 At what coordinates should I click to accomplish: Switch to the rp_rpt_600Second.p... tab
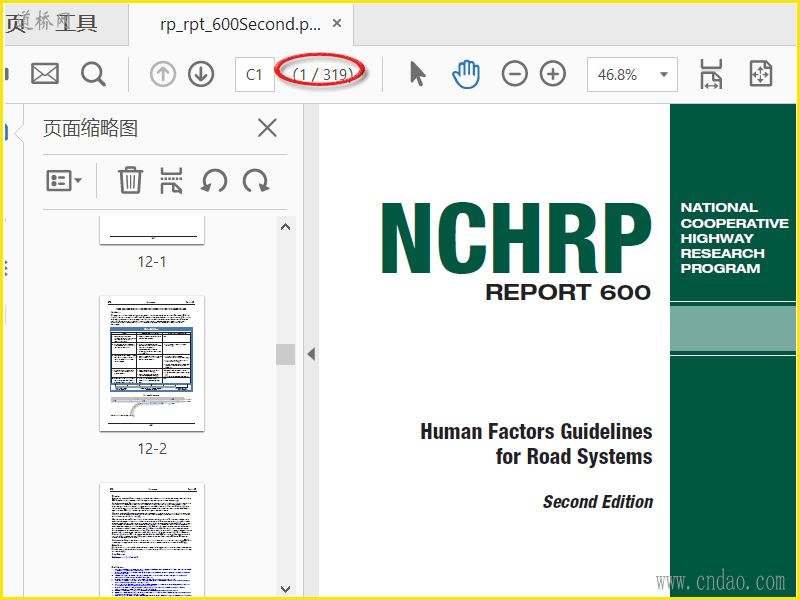pos(240,24)
